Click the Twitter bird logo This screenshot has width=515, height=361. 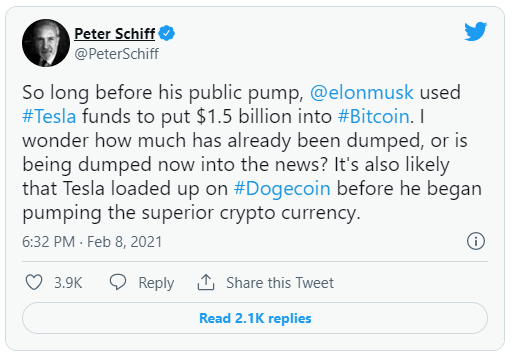click(476, 31)
